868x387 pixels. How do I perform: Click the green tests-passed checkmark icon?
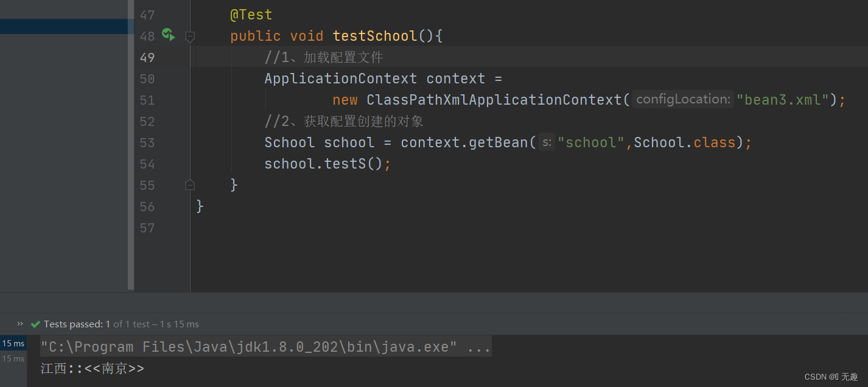click(35, 324)
